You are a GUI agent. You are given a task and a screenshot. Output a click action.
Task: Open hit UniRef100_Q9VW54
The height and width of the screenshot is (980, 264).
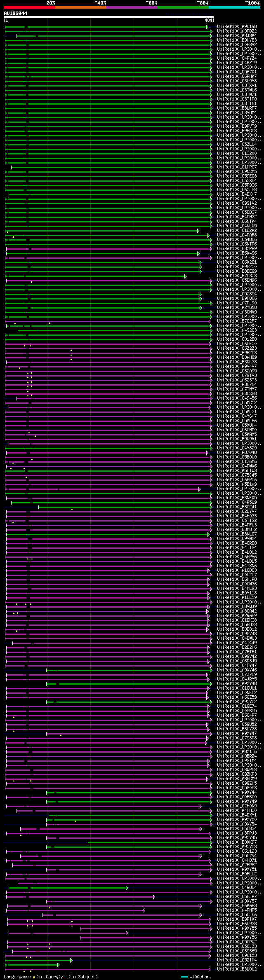pyautogui.click(x=237, y=538)
